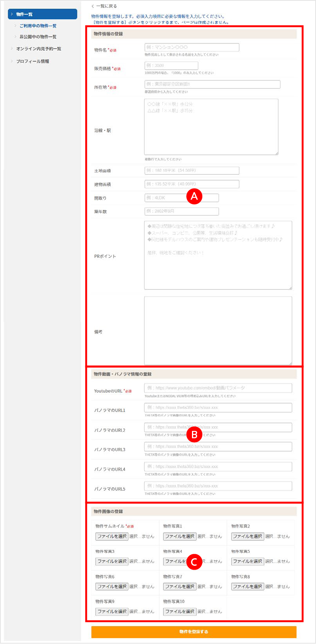Open 非公開中の物件一覧 in sidebar
This screenshot has height=644, width=316.
pos(38,37)
